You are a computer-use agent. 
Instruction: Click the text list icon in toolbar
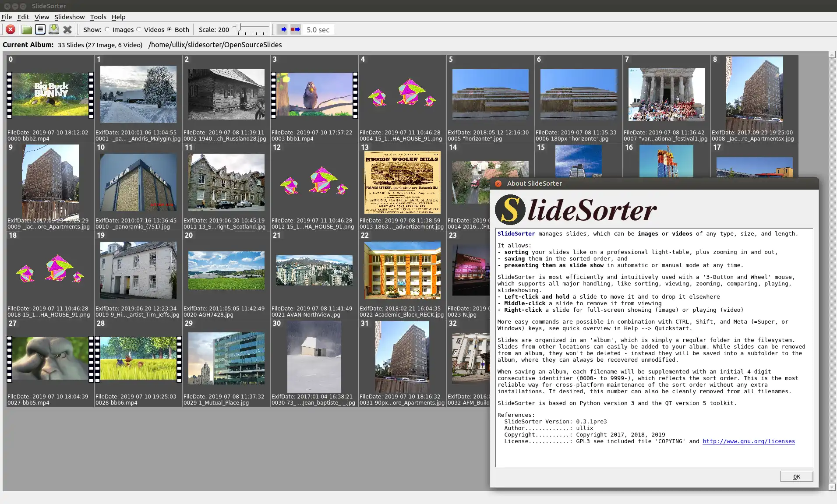40,29
